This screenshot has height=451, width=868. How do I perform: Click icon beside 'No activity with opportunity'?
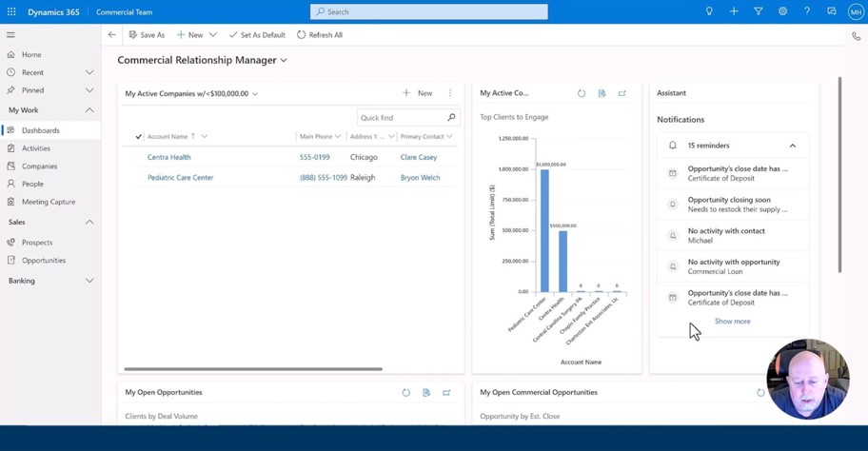point(673,266)
